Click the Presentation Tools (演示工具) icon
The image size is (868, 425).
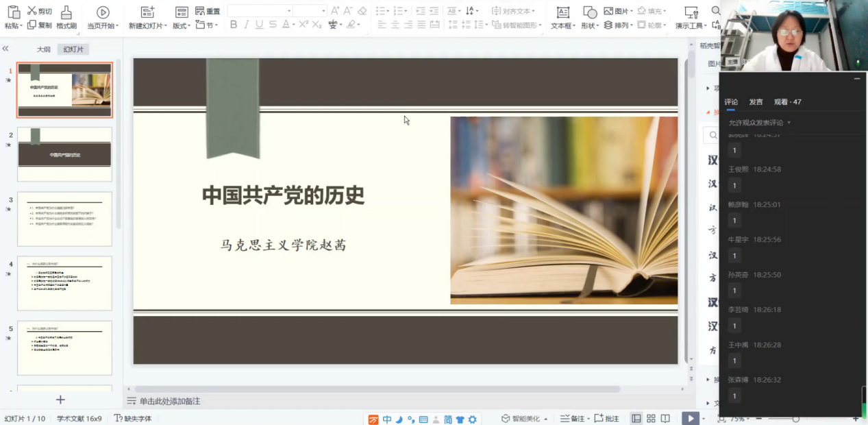click(691, 12)
